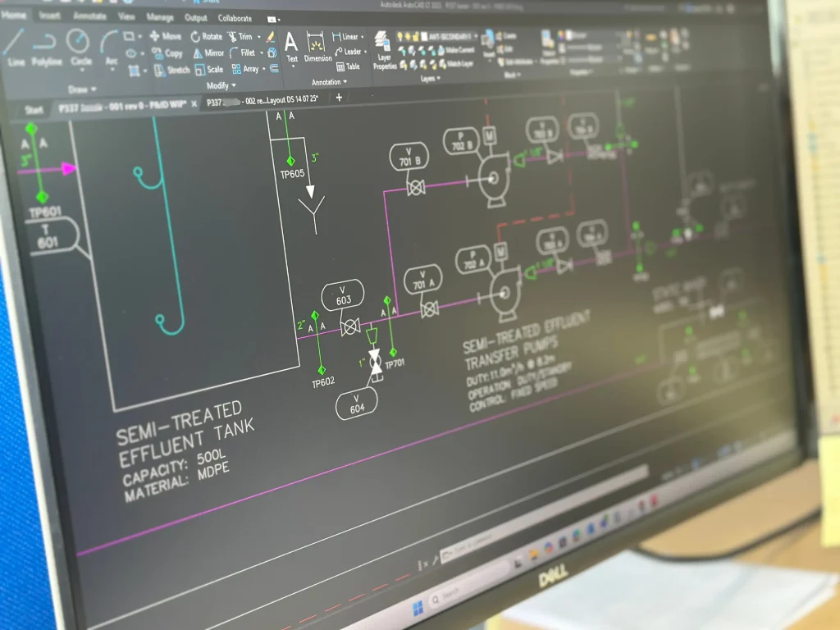This screenshot has width=840, height=630.
Task: Select the V 603 valve tag
Action: [x=343, y=294]
